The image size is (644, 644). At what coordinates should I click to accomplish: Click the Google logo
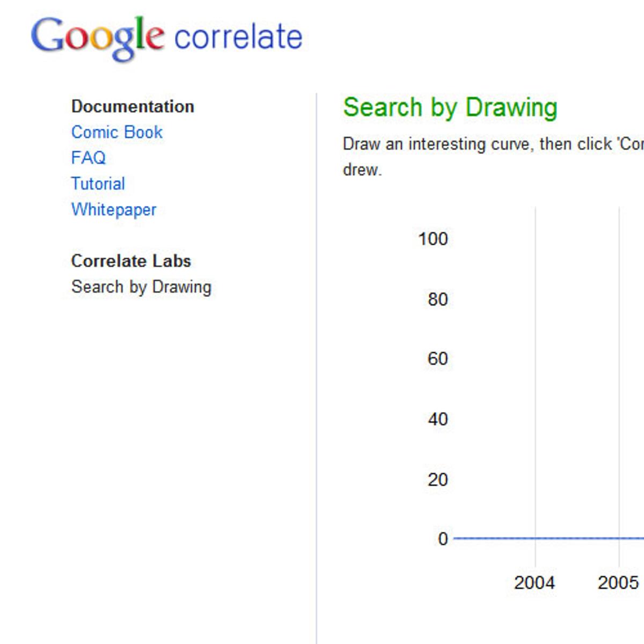pyautogui.click(x=97, y=36)
